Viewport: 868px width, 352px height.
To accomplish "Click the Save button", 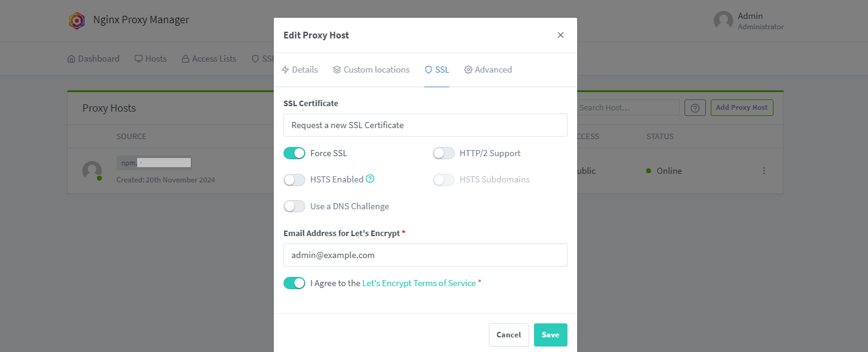I will [x=550, y=335].
